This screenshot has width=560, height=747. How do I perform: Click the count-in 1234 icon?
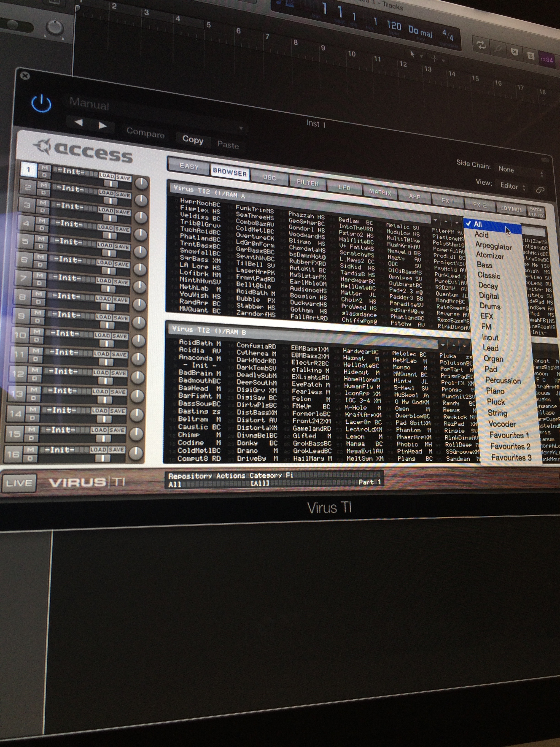[547, 60]
